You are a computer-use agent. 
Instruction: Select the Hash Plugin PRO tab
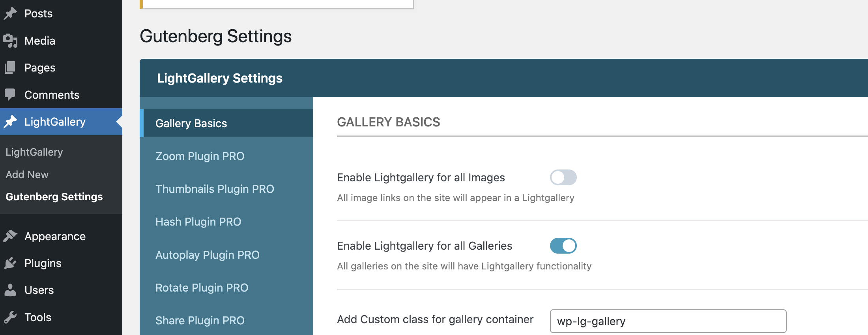tap(198, 222)
